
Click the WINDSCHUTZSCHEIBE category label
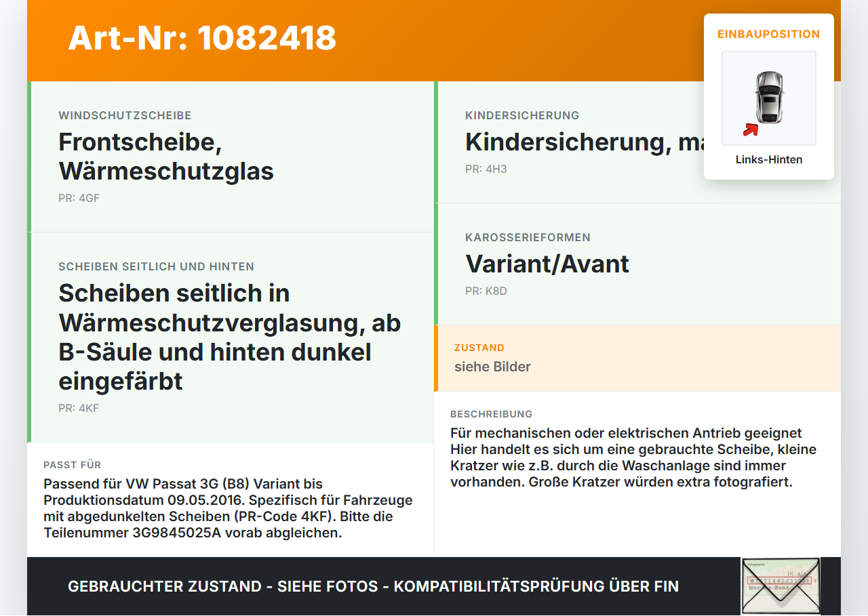pos(125,115)
